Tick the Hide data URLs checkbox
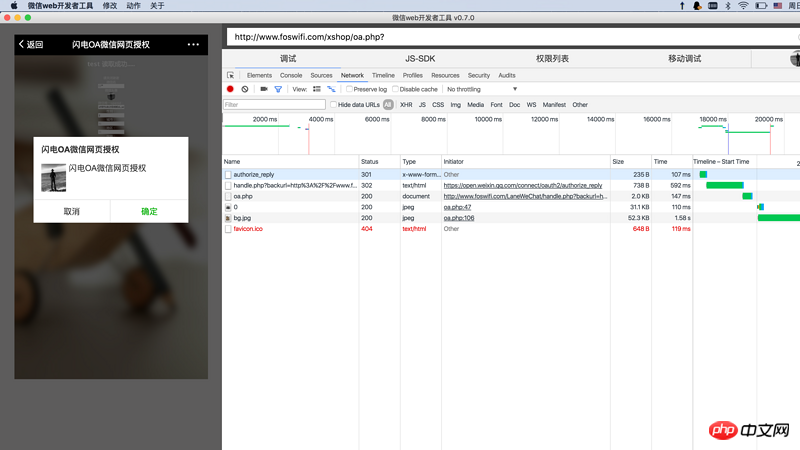 333,104
